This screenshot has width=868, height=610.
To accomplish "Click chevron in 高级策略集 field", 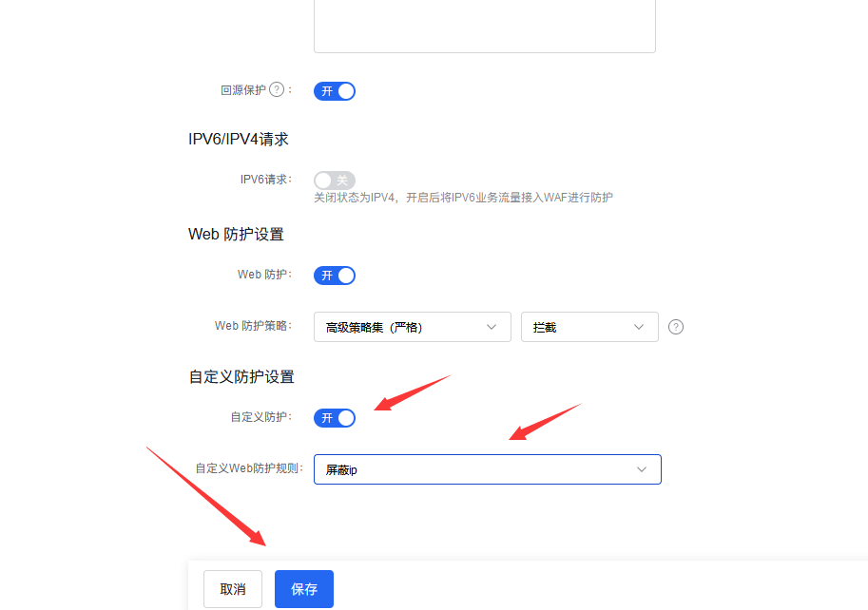I will [x=491, y=327].
